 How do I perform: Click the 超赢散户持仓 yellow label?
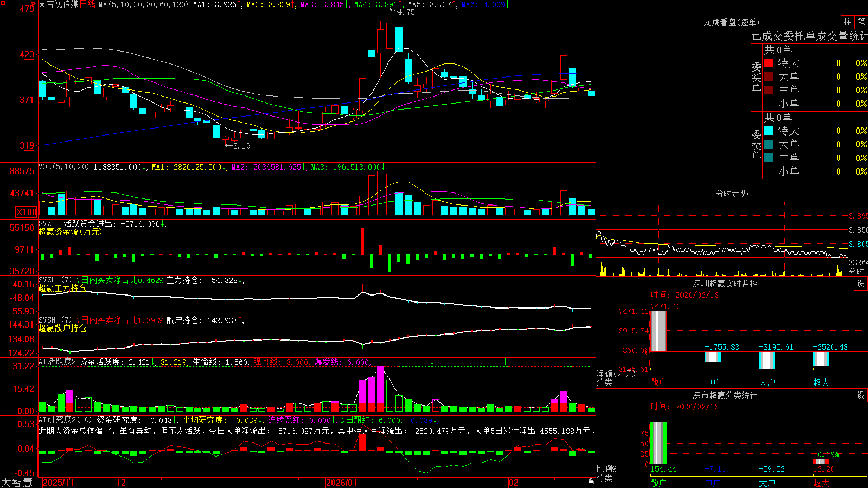62,328
